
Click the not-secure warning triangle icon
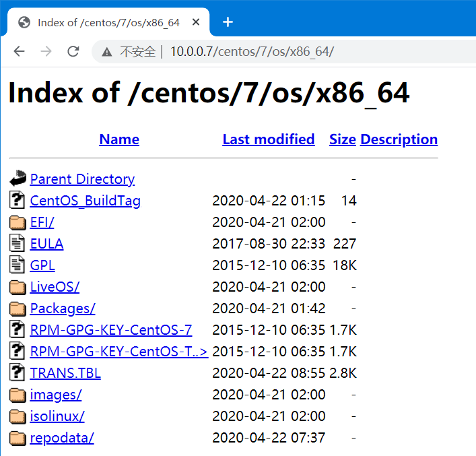106,52
